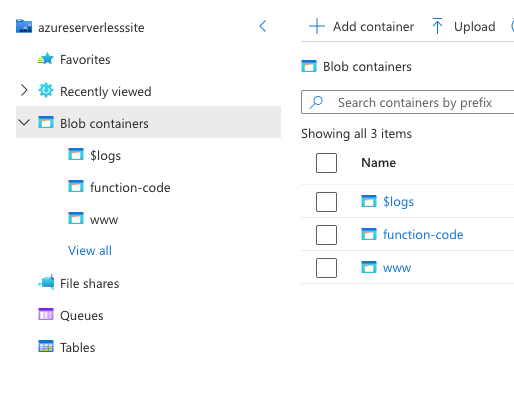Collapse the sidebar with the left chevron
The height and width of the screenshot is (396, 514).
click(263, 26)
